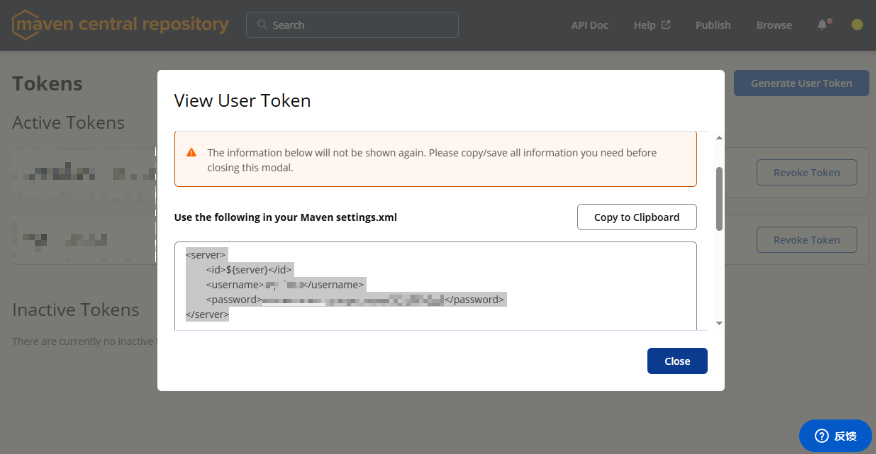This screenshot has height=454, width=876.
Task: Go to the Publish page
Action: tap(713, 25)
